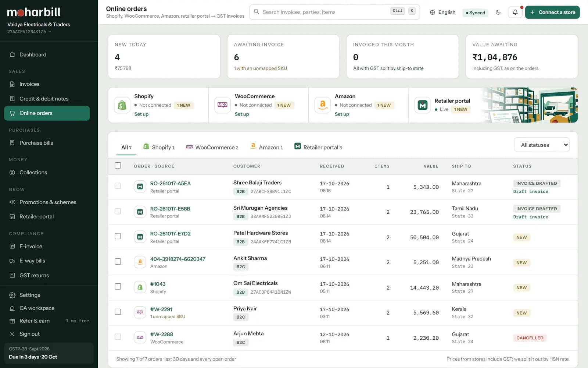Click the Invoices document icon in sidebar
The image size is (588, 368).
pos(12,84)
